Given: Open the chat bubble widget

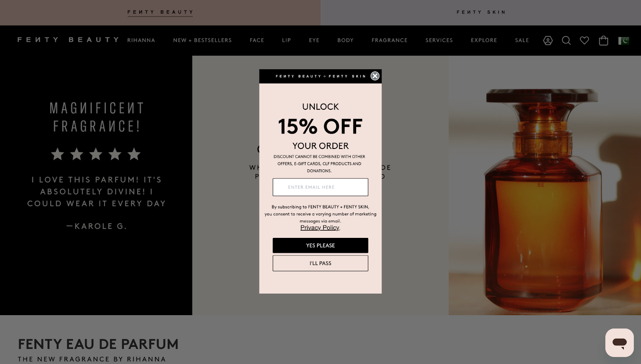Looking at the screenshot, I should 619,343.
